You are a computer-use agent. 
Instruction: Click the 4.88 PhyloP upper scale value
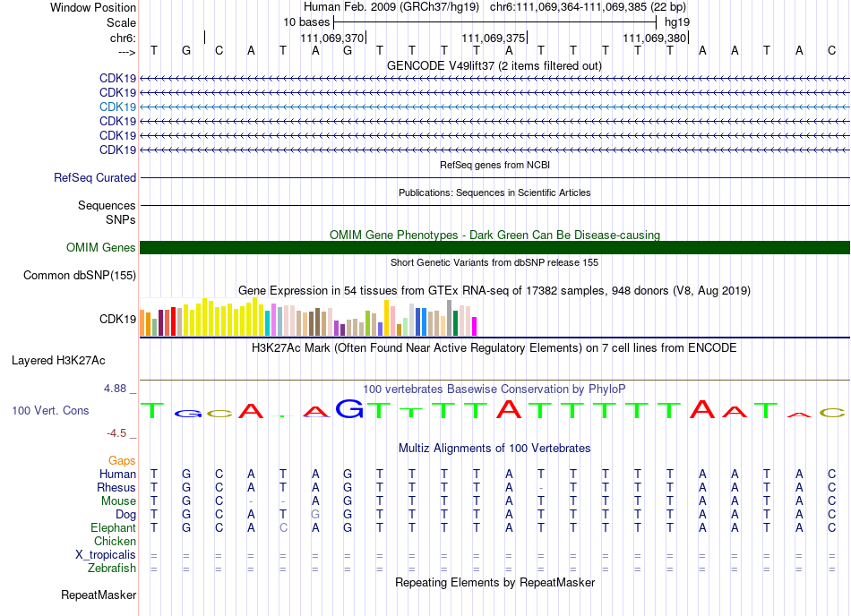tap(115, 389)
